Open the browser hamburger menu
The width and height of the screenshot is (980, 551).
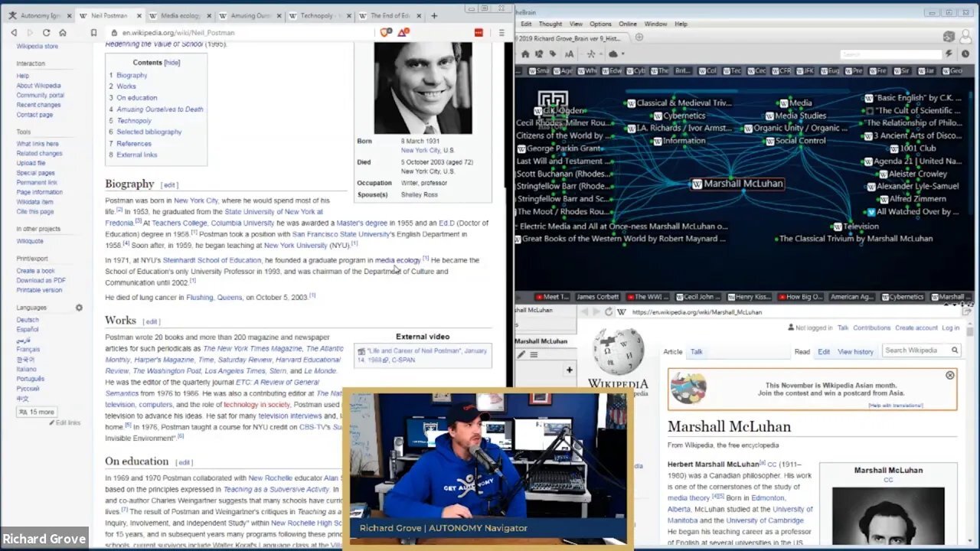coord(501,33)
